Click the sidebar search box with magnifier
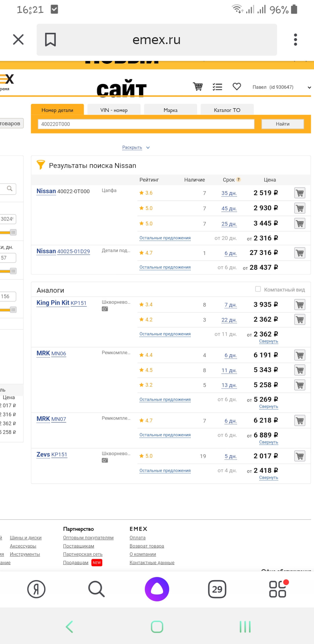Image resolution: width=314 pixels, height=644 pixels. pos(8,189)
